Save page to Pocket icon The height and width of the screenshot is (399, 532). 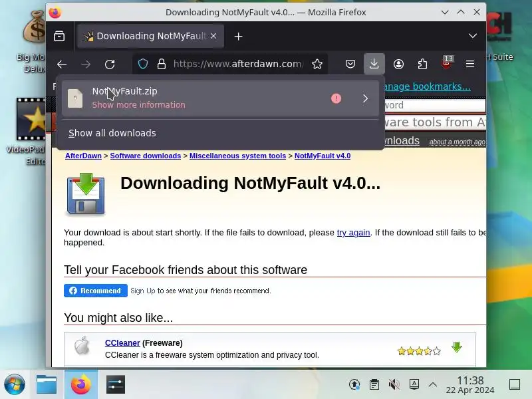pos(350,64)
